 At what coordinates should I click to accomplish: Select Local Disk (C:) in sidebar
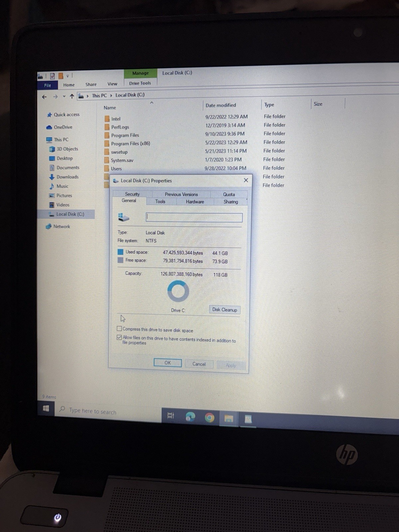[x=66, y=214]
